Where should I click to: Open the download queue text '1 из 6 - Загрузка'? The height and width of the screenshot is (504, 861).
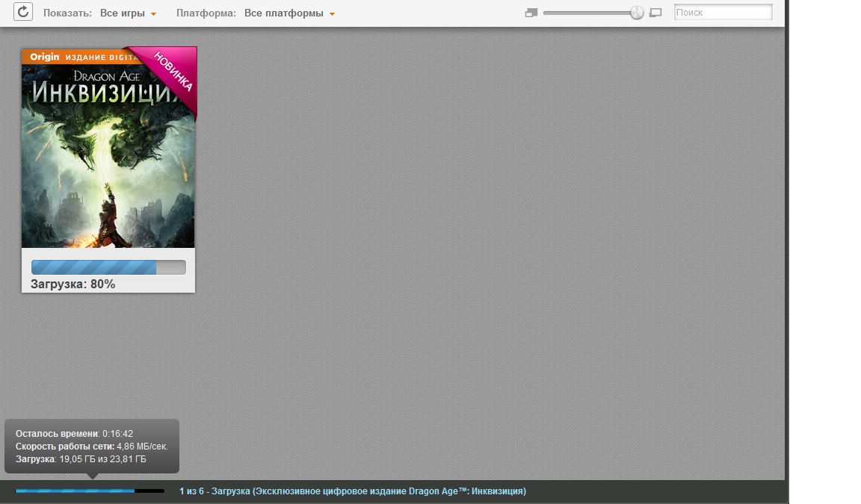[353, 491]
